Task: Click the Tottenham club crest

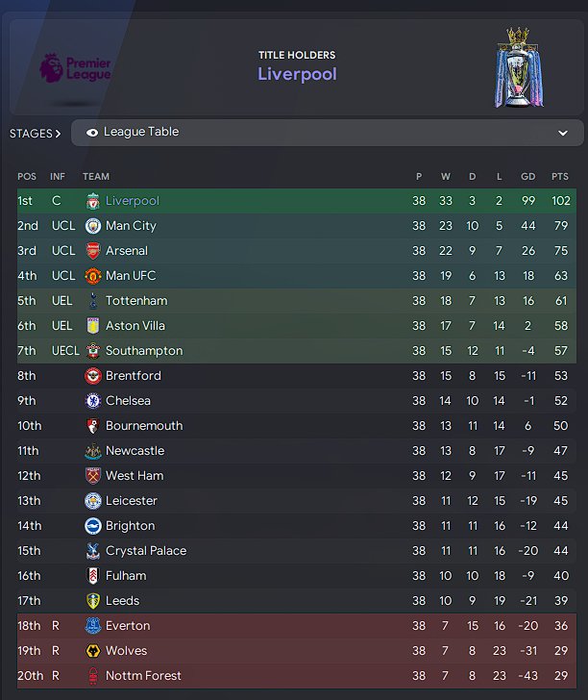Action: pos(92,301)
